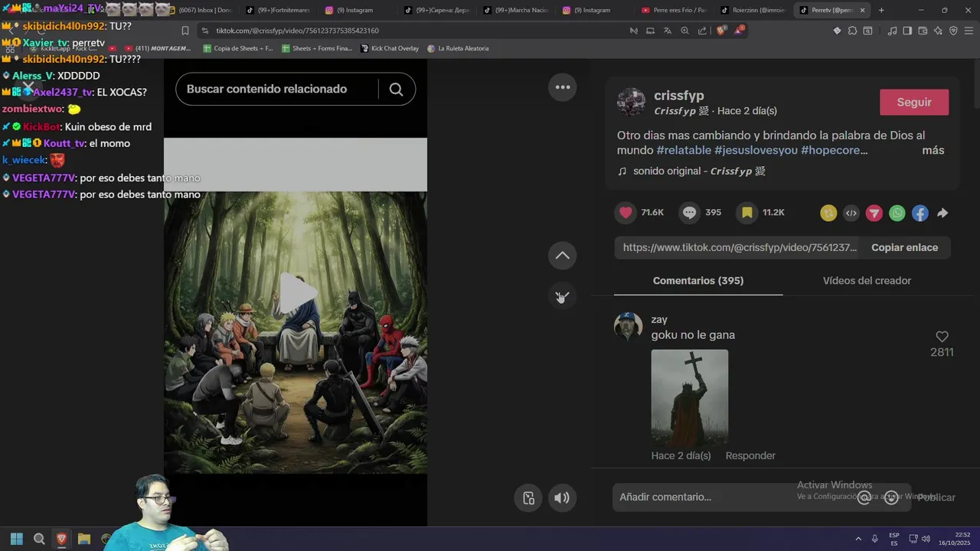Open more share options arrow
Viewport: 980px width, 551px height.
(x=942, y=214)
